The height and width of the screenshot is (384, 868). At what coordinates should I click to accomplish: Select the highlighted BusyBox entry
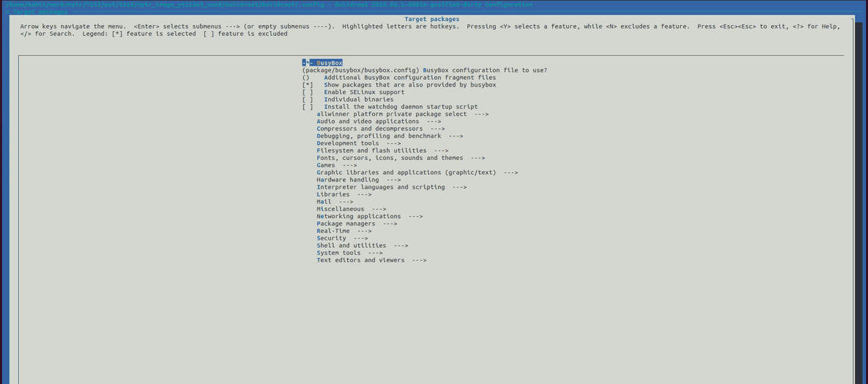[323, 63]
